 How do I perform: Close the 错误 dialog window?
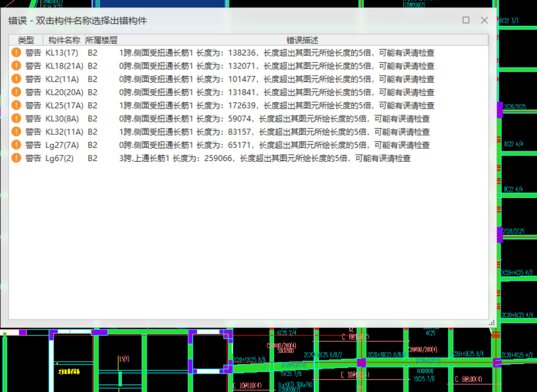pos(484,20)
